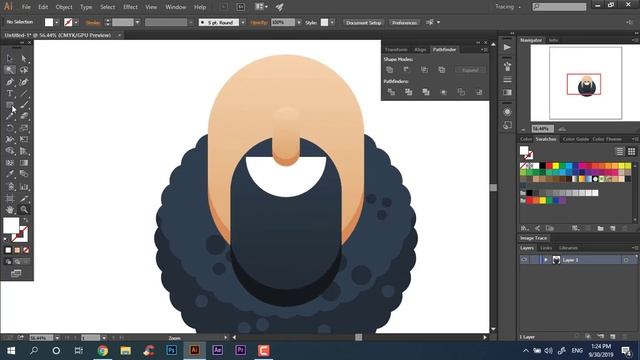Click the Document Setup button
The image size is (640, 360).
pos(363,22)
